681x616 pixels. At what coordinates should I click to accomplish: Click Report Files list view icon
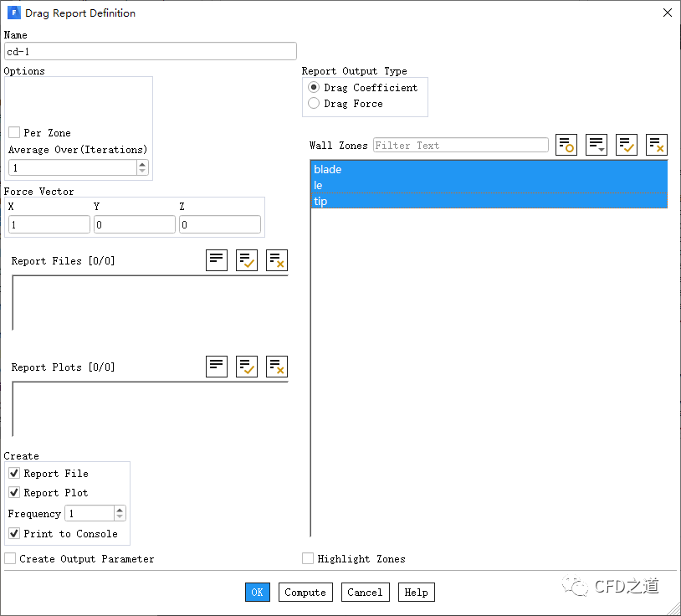tap(217, 260)
